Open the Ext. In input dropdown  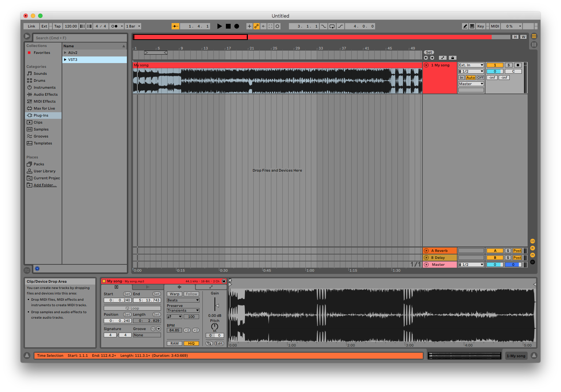coord(471,65)
